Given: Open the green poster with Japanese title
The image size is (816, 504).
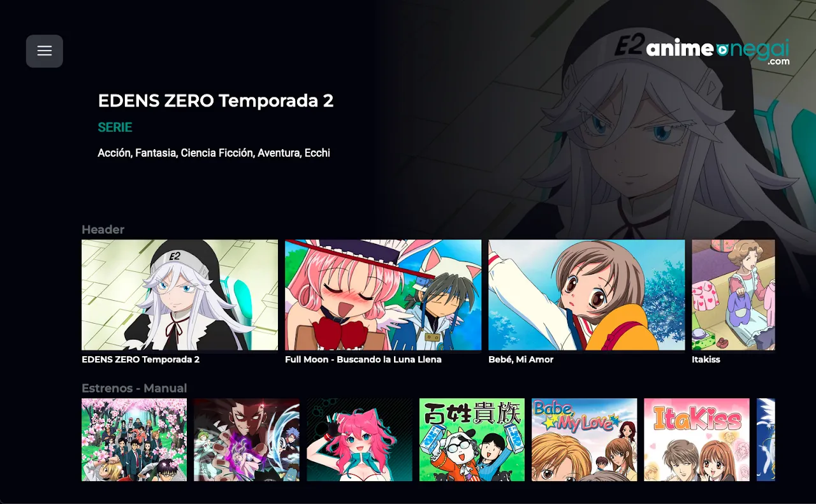Looking at the screenshot, I should pyautogui.click(x=472, y=440).
